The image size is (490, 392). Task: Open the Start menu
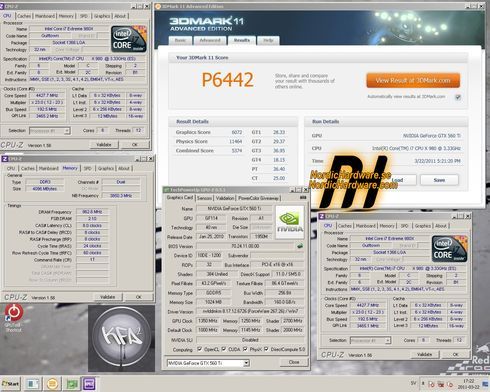(x=11, y=383)
